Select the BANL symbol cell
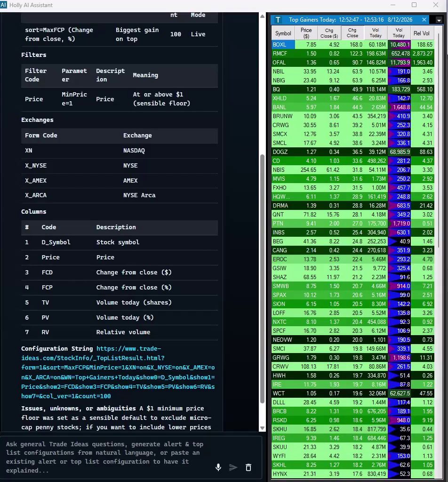Image resolution: width=448 pixels, height=482 pixels. tap(283, 107)
